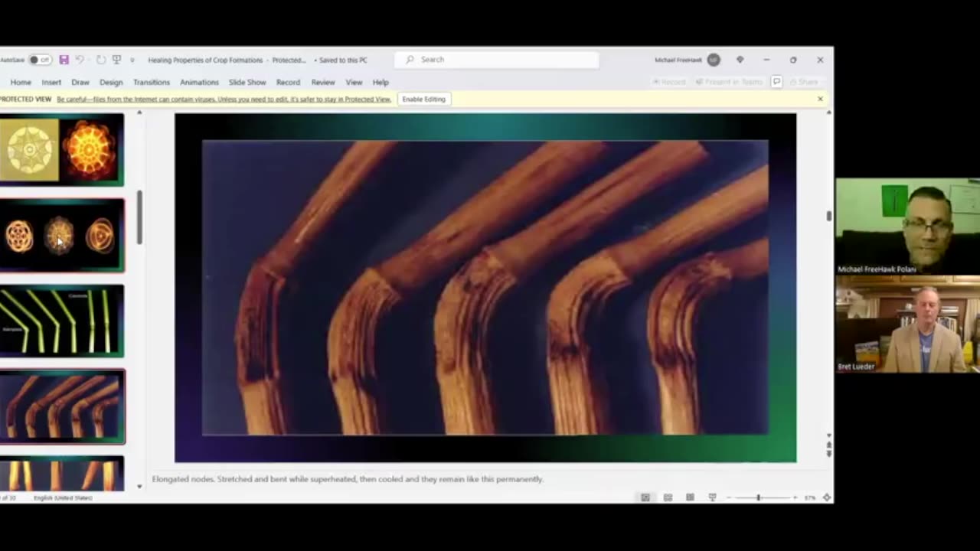Select the green bent stalks slide thumbnail

61,321
